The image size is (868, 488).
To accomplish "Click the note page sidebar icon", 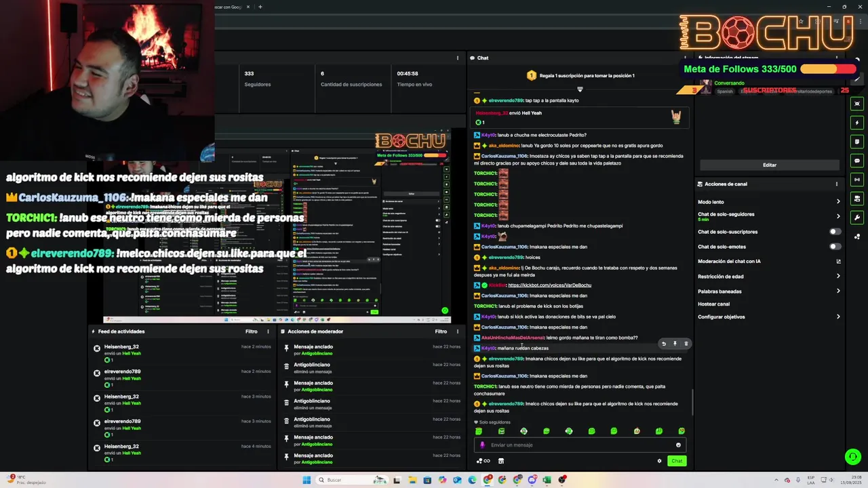I will pos(858,142).
